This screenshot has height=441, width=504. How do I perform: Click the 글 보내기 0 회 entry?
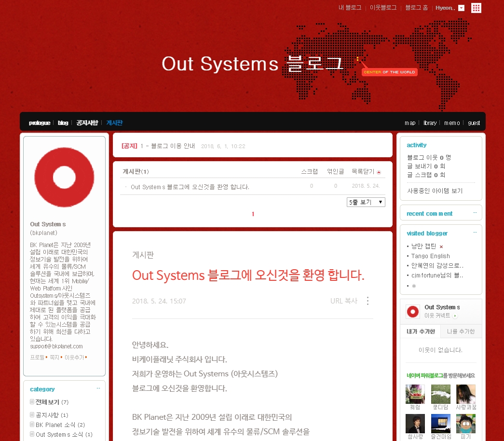tap(426, 166)
